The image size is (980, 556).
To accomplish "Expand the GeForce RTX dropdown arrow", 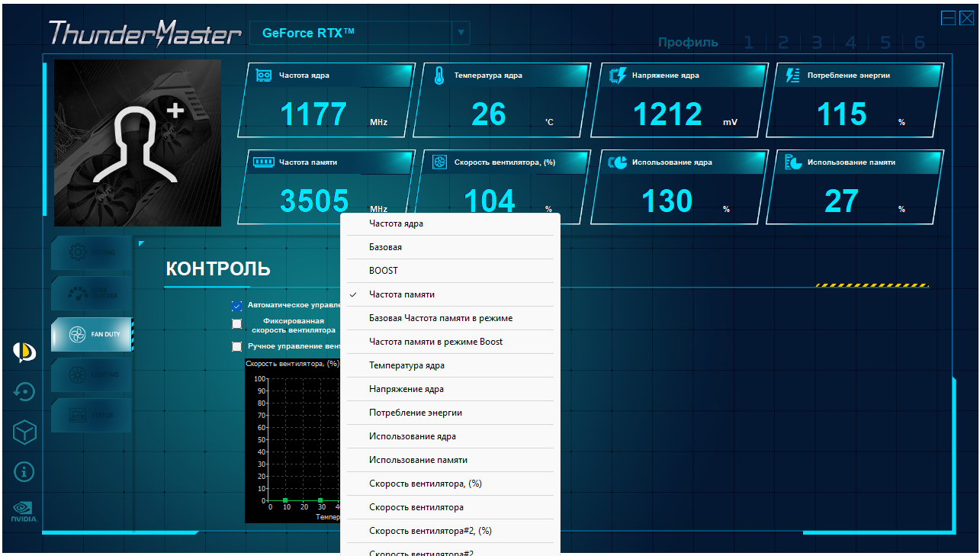I will click(461, 33).
